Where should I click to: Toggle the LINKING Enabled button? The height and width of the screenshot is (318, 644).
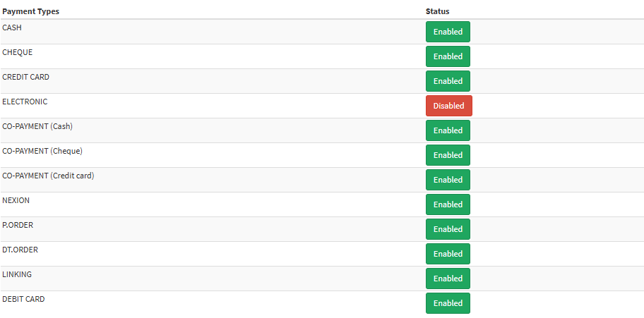click(x=448, y=279)
